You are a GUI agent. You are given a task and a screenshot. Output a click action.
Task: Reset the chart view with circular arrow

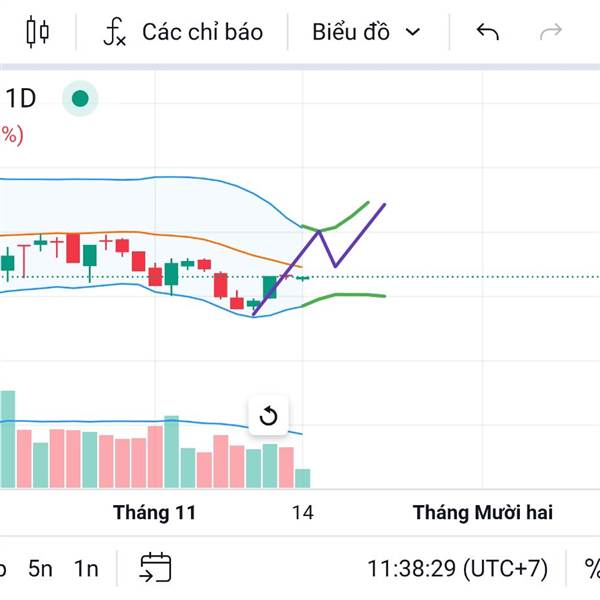[x=268, y=416]
